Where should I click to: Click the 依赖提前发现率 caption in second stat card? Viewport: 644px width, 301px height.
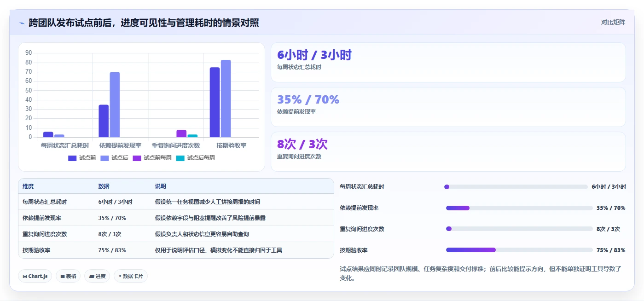(x=296, y=112)
